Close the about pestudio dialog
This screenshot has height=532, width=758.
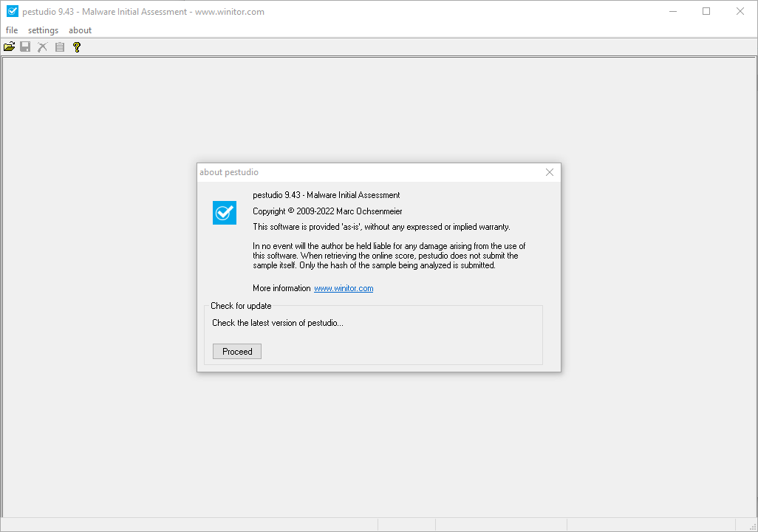(x=549, y=172)
